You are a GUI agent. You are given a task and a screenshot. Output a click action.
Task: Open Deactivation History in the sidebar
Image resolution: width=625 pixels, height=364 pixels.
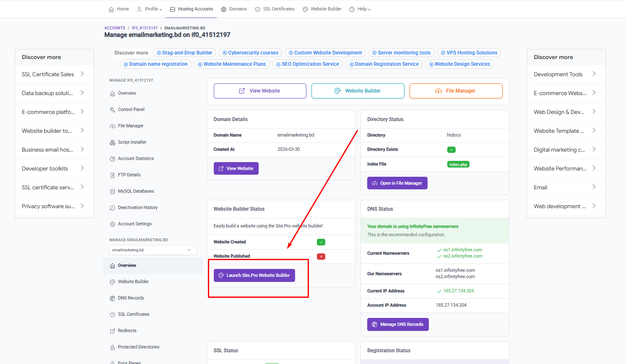coord(137,207)
